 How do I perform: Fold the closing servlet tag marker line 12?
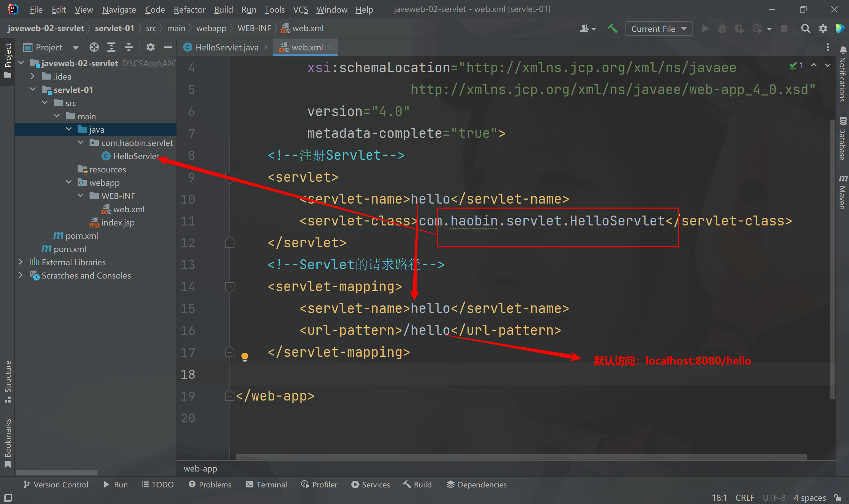229,242
